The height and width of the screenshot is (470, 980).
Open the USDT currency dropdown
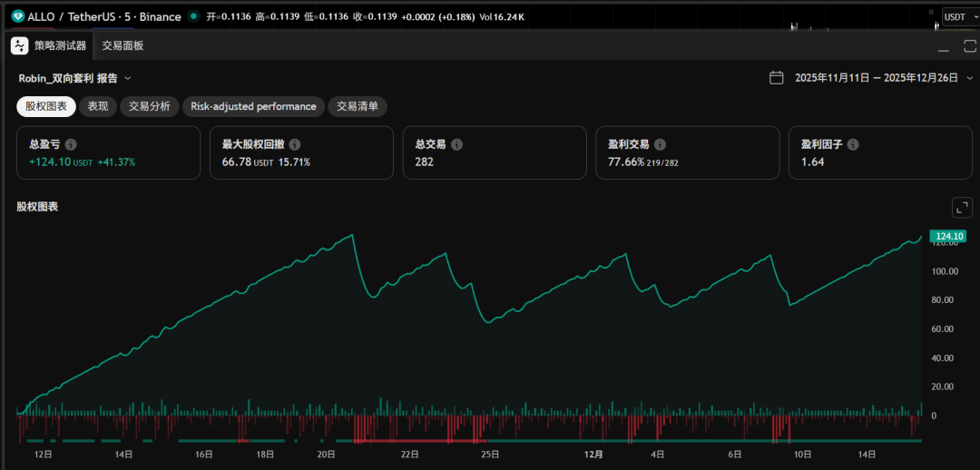tap(959, 16)
